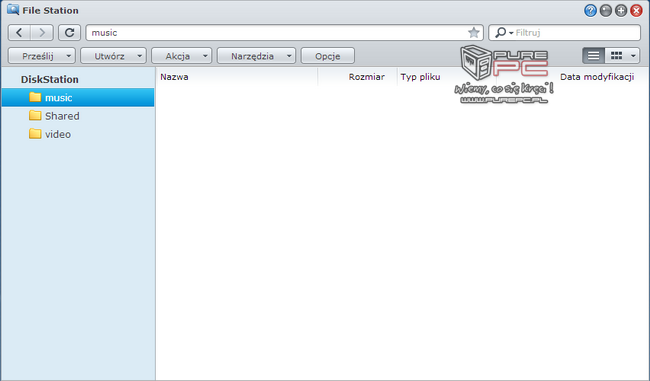Select DiskStation root in tree
650x381 pixels.
[50, 79]
